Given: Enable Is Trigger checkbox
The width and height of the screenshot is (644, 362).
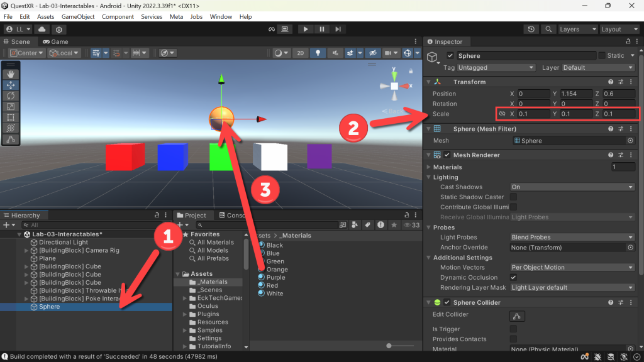Looking at the screenshot, I should click(513, 329).
